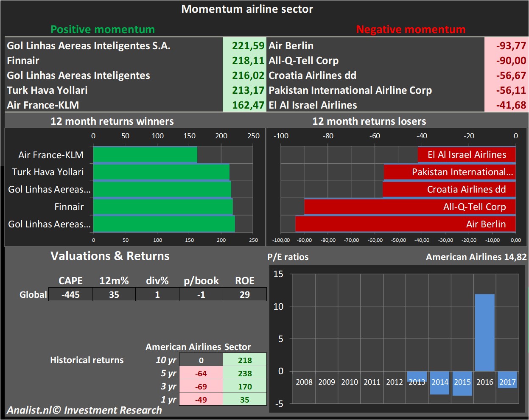This screenshot has height=420, width=529.
Task: Select the 12m% column header
Action: [x=114, y=281]
